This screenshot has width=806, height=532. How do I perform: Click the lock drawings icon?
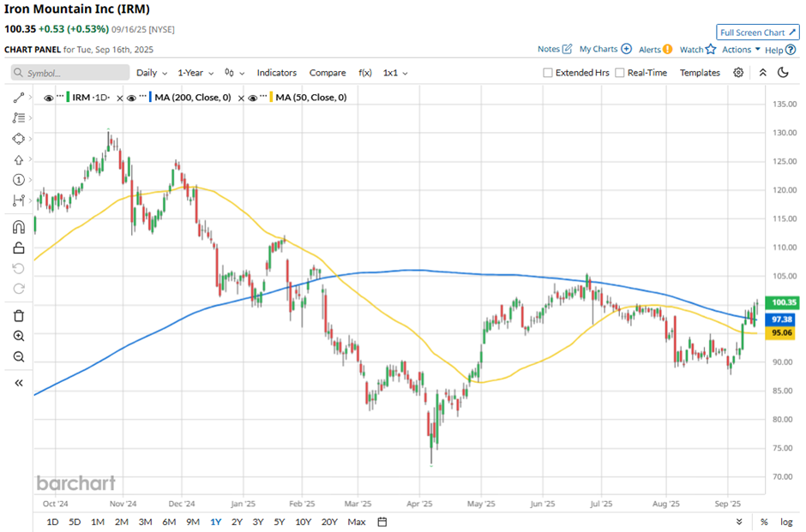[x=19, y=248]
